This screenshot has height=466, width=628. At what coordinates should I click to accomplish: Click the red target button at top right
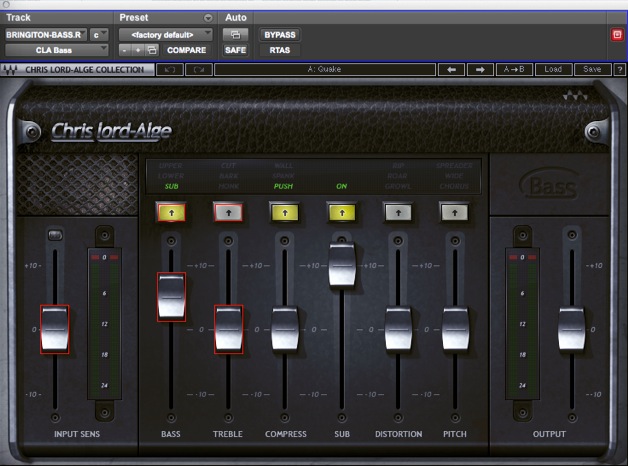click(617, 35)
